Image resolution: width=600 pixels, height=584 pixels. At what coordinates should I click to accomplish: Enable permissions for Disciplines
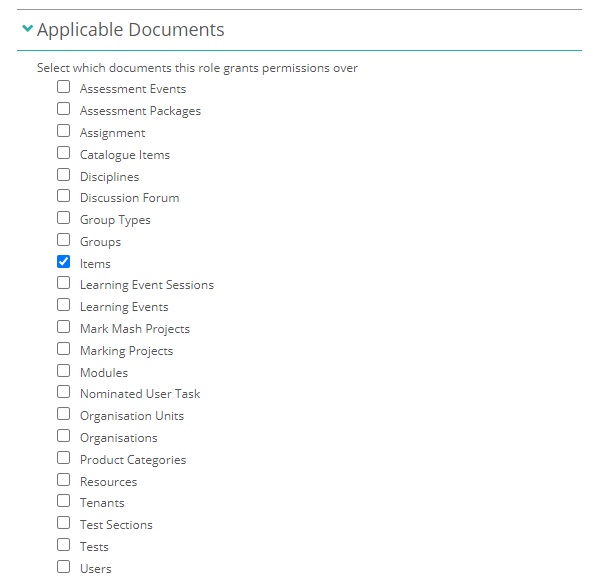pos(64,175)
